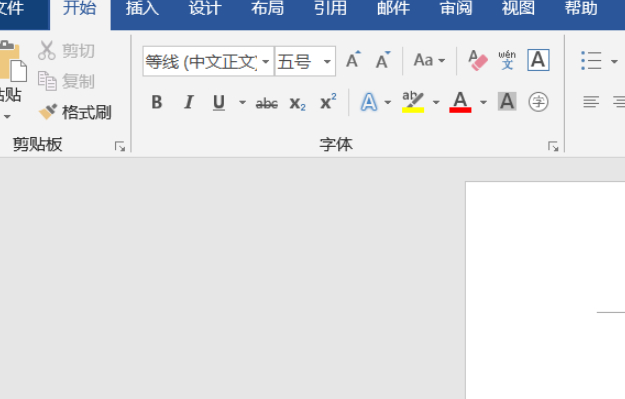625x399 pixels.
Task: Open the font color dropdown arrow
Action: [483, 102]
